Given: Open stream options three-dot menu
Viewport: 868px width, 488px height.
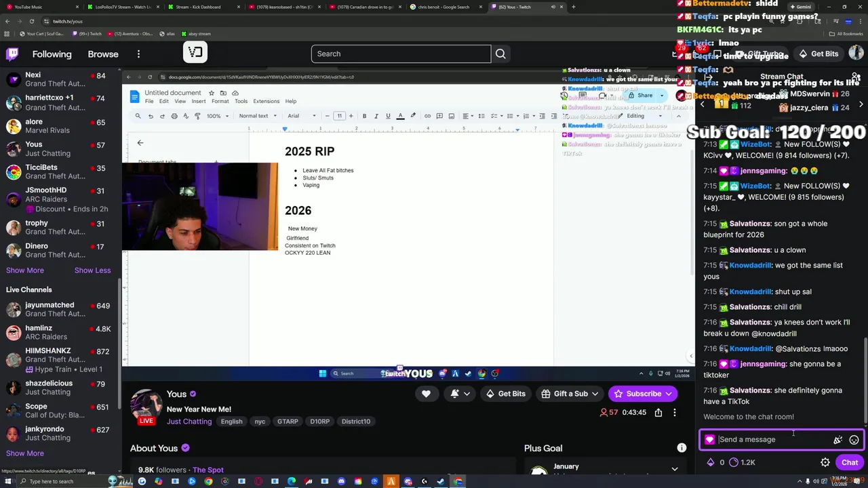Looking at the screenshot, I should (x=675, y=412).
